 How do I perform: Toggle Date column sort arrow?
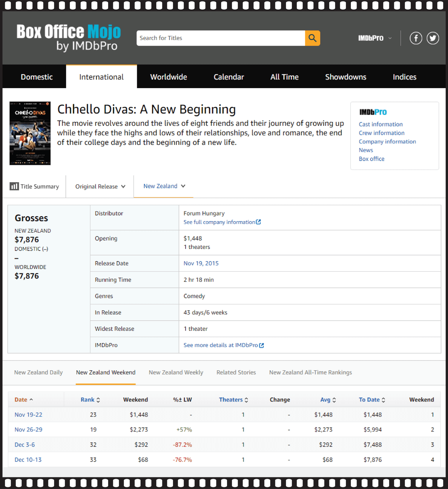point(31,400)
